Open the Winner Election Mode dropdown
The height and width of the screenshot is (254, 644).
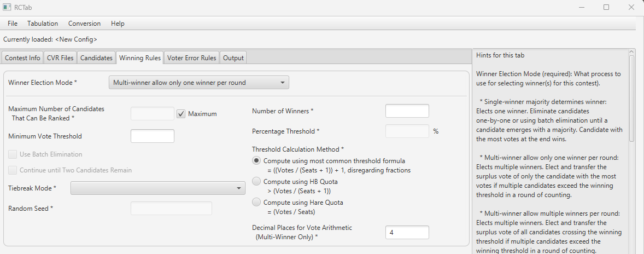pyautogui.click(x=199, y=83)
